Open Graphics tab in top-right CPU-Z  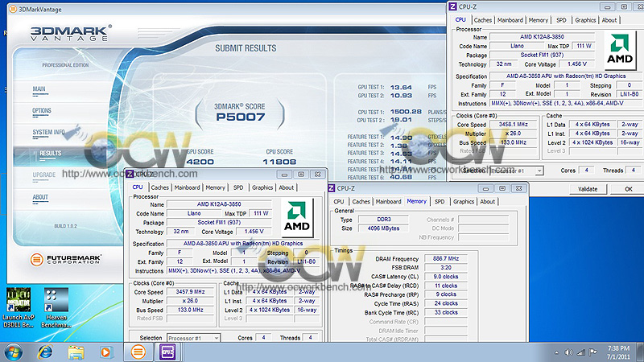[x=585, y=20]
